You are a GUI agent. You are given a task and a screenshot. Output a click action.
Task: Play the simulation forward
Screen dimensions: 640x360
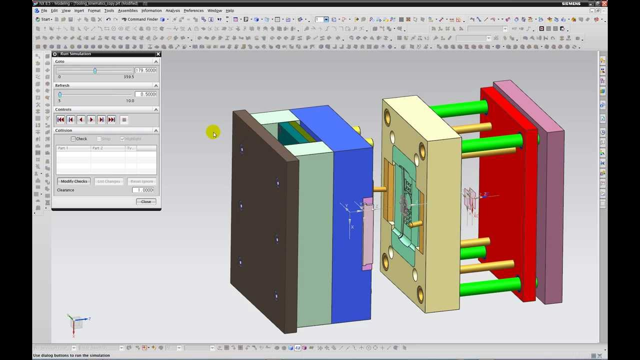coord(91,120)
